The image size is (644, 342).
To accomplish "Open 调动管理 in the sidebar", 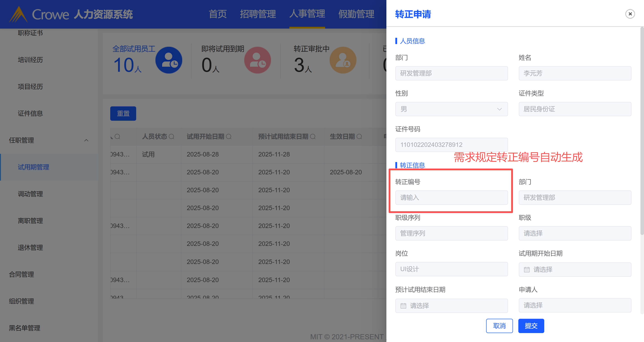I will click(x=30, y=194).
